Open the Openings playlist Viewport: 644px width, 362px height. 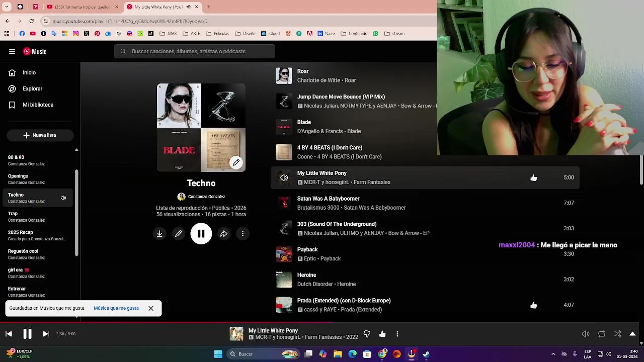click(38, 179)
